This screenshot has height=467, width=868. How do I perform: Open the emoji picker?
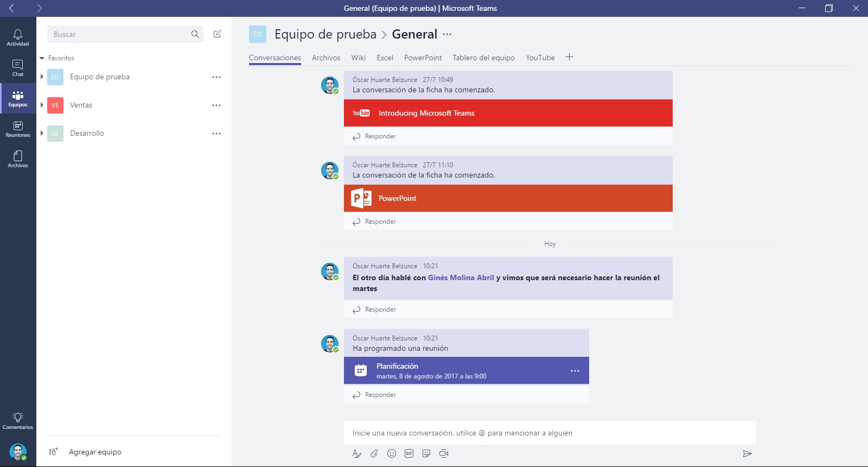(392, 453)
